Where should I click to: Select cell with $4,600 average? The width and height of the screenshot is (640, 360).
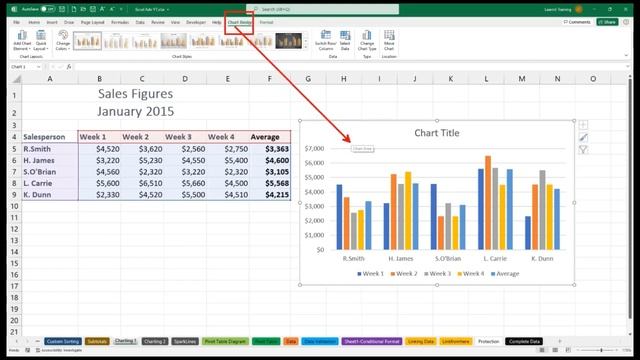(x=269, y=160)
